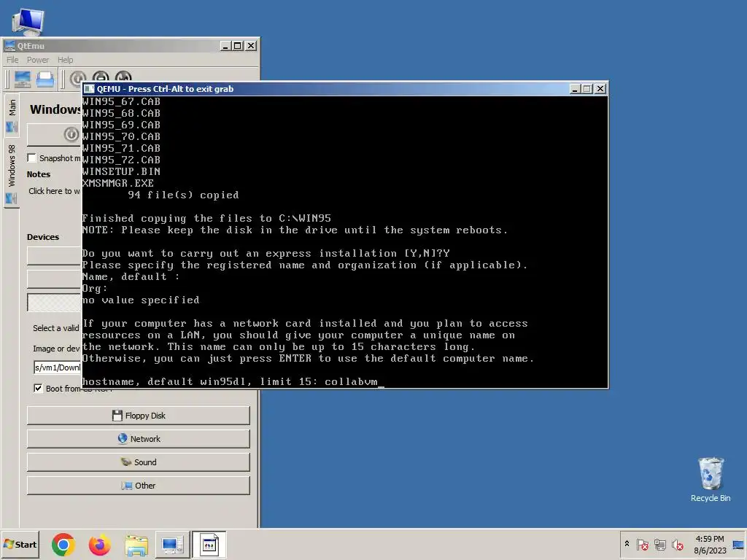
Task: Show hidden tray icons with the arrow
Action: [x=627, y=544]
